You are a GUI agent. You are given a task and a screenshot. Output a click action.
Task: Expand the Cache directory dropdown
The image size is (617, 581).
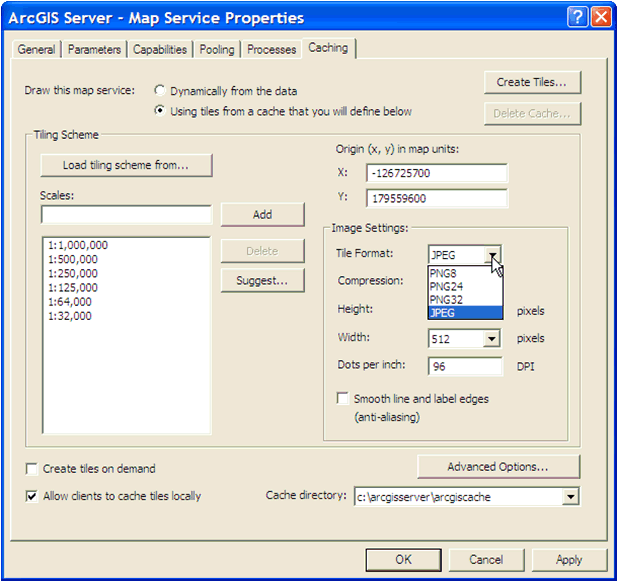click(571, 497)
